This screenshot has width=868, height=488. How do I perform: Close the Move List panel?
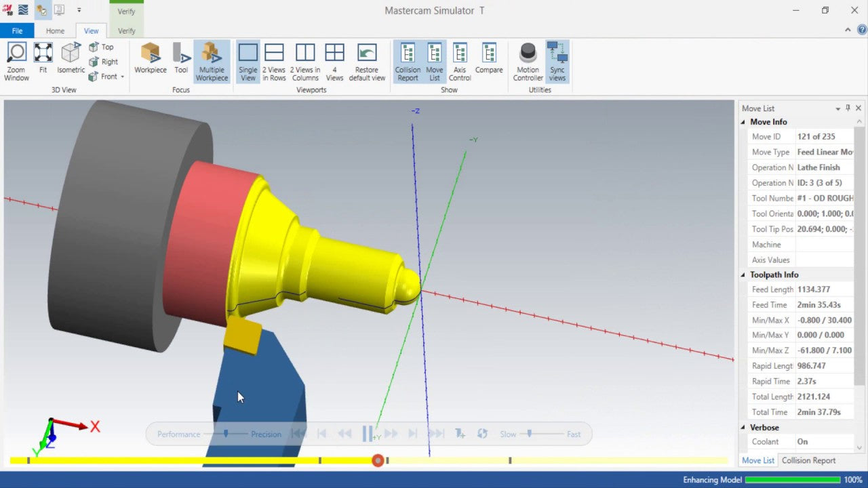tap(859, 108)
